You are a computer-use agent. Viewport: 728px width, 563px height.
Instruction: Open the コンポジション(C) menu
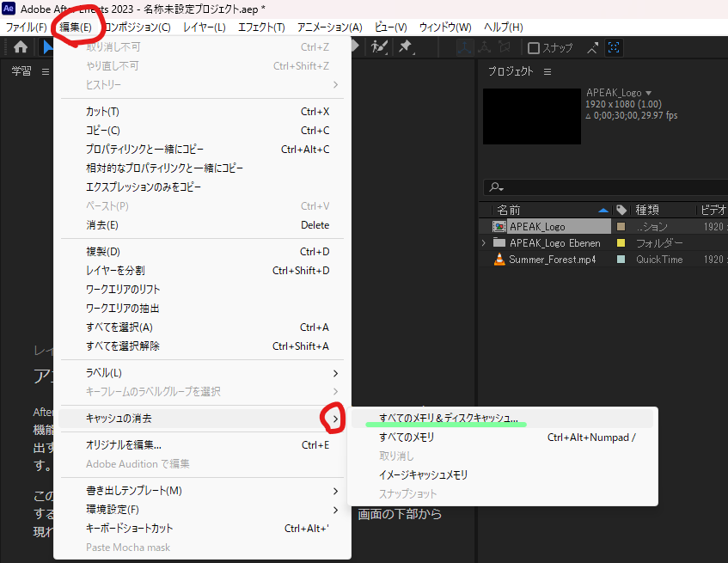137,28
